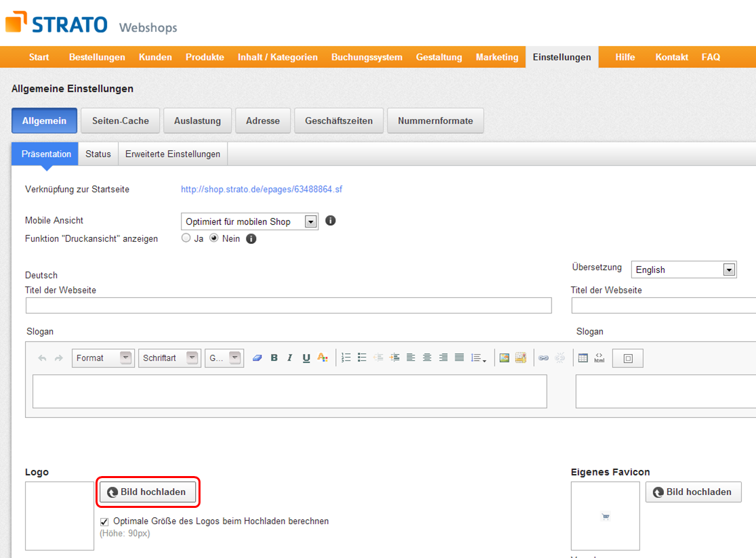756x558 pixels.
Task: Expand the Schriftart font dropdown
Action: point(193,358)
